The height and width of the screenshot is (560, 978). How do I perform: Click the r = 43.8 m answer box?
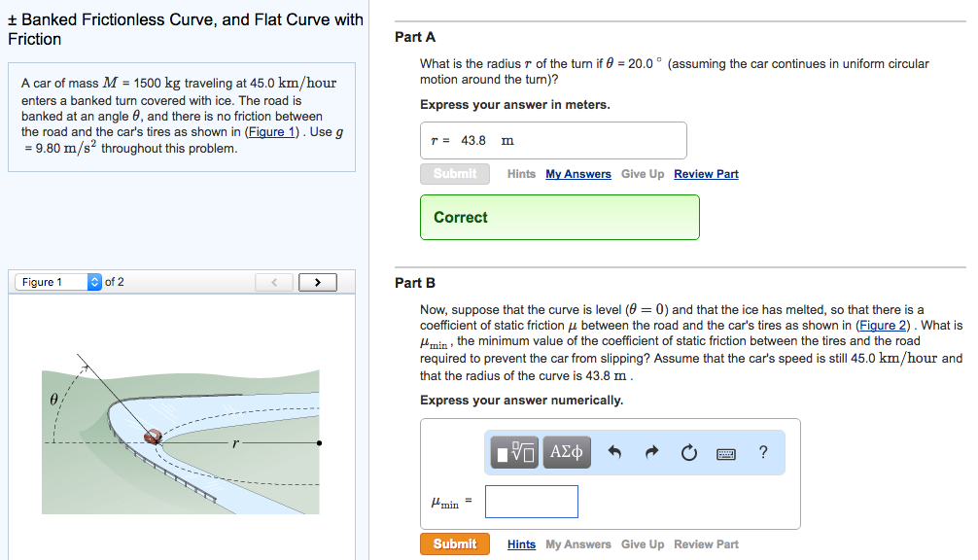click(x=552, y=140)
